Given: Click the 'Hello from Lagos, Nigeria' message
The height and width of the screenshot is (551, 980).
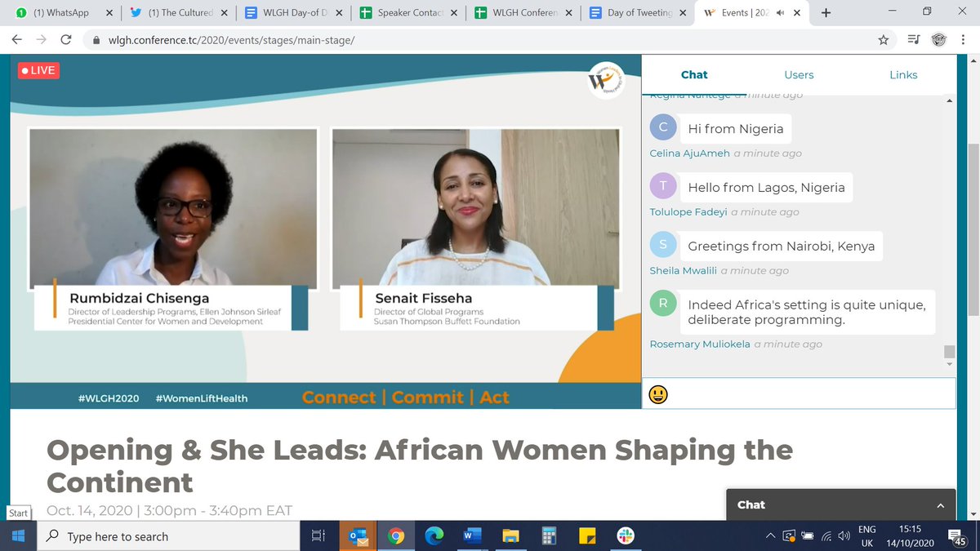Looking at the screenshot, I should (766, 188).
